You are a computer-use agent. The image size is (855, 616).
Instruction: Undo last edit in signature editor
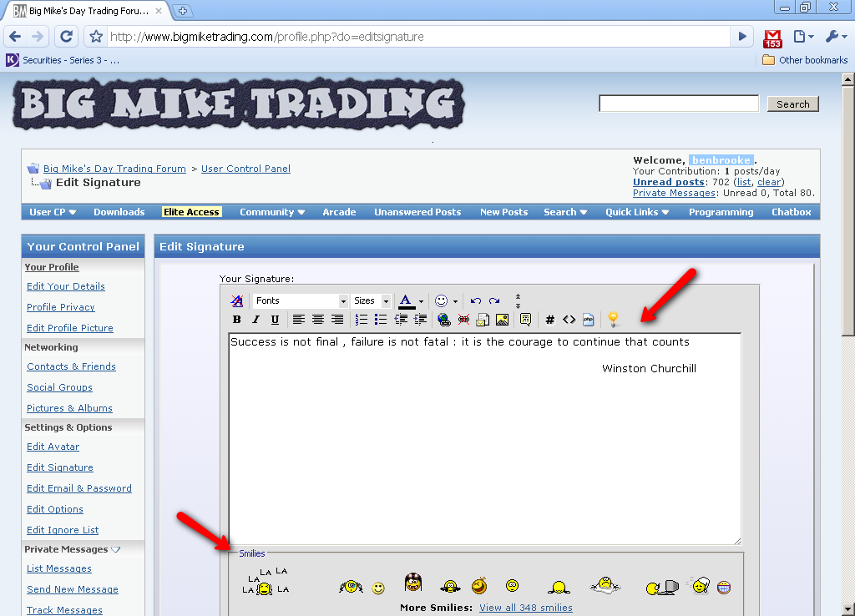(475, 301)
